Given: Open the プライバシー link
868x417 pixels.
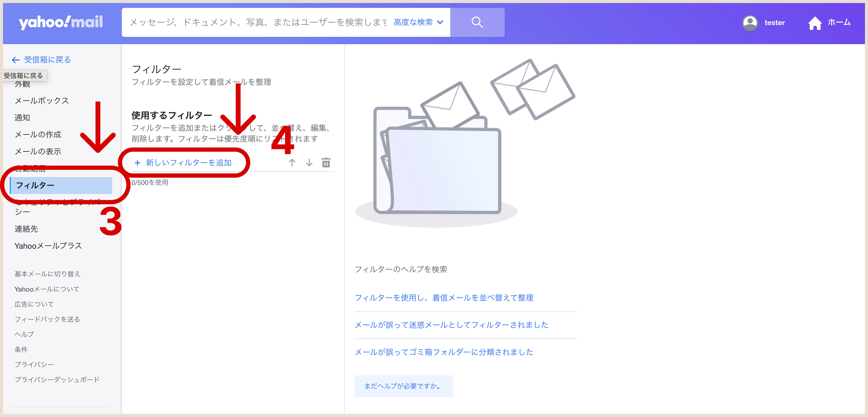Looking at the screenshot, I should (x=34, y=364).
